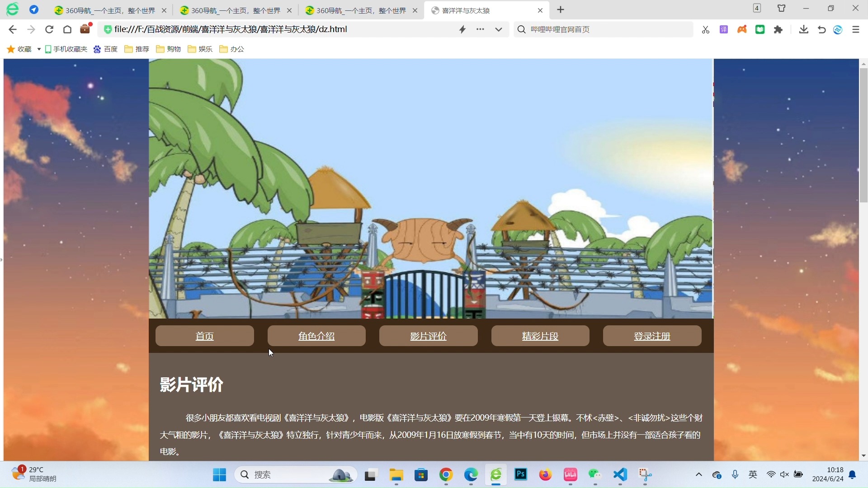This screenshot has width=868, height=488.
Task: Expand the address bar dropdown chevron
Action: (x=499, y=29)
